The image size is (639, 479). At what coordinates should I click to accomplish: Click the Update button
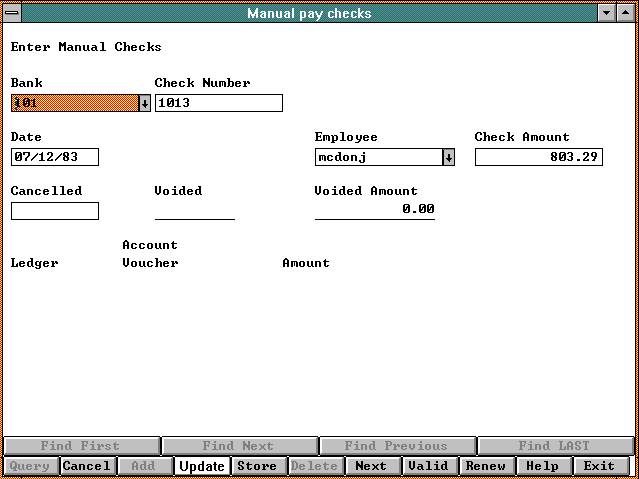click(x=202, y=466)
